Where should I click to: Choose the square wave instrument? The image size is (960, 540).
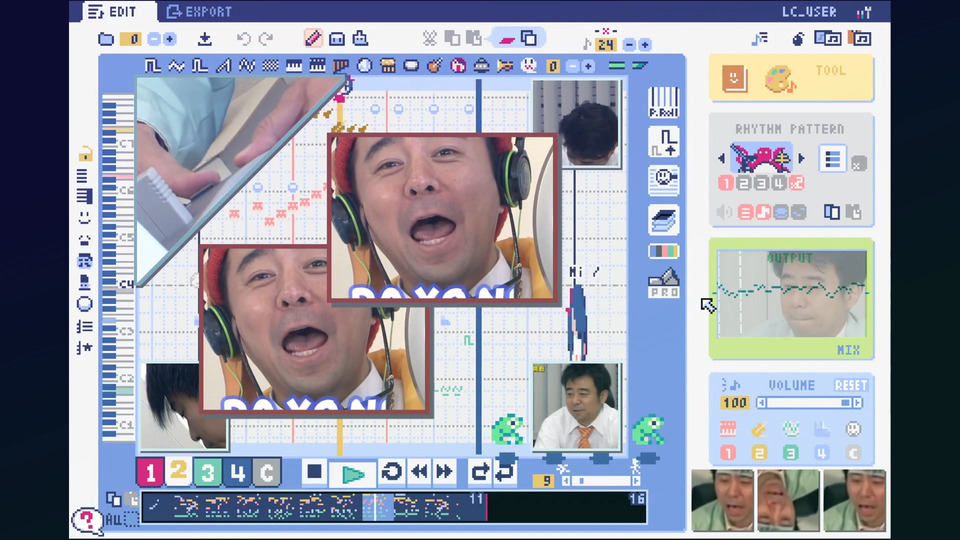152,66
